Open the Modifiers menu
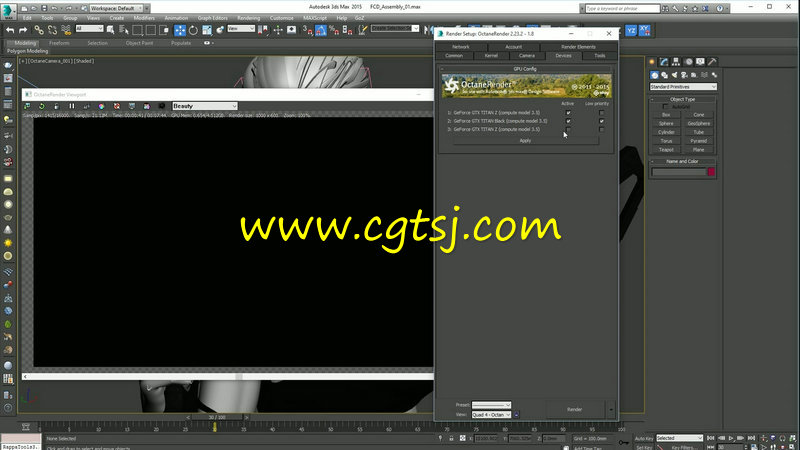 [144, 18]
